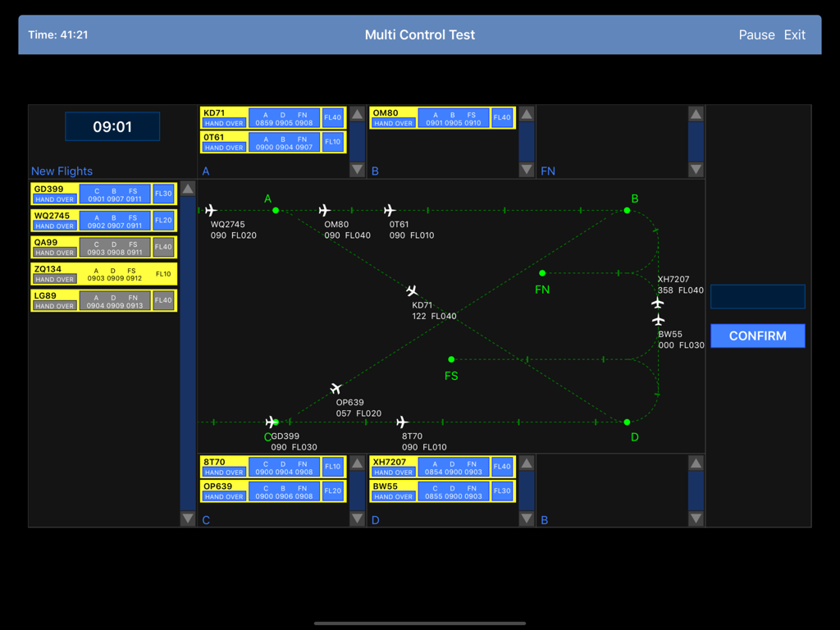Click the BW55 aircraft icon on the right
The image size is (840, 630).
(658, 320)
